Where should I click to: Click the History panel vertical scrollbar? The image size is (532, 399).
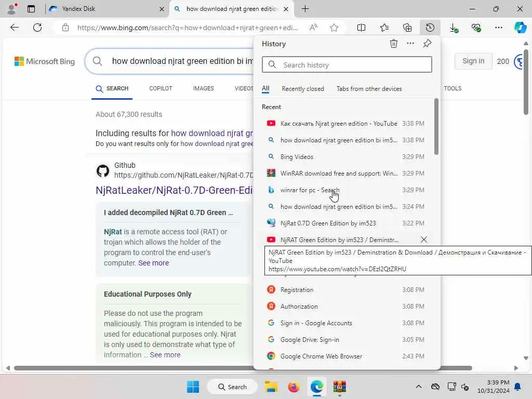click(436, 126)
